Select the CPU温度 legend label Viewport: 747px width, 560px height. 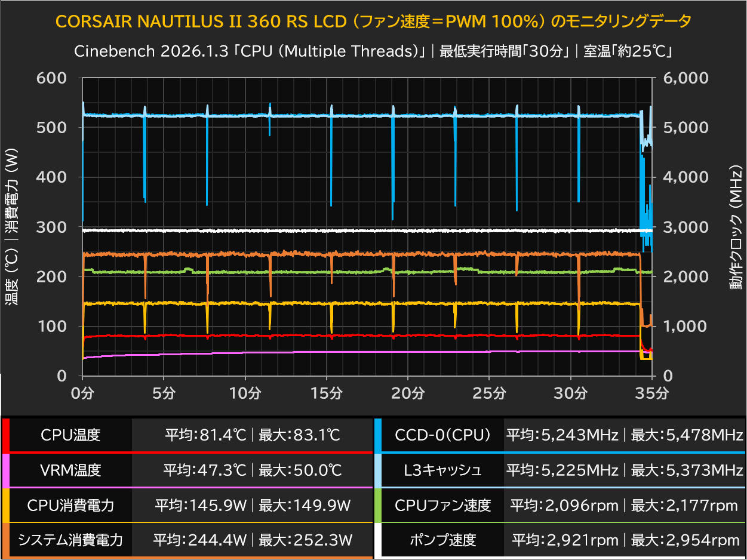pos(70,435)
